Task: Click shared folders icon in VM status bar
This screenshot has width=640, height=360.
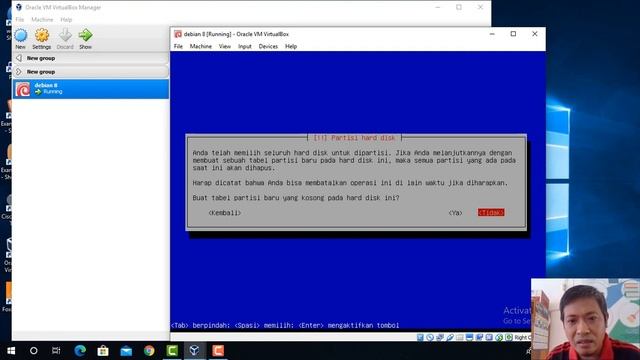Action: [x=460, y=338]
